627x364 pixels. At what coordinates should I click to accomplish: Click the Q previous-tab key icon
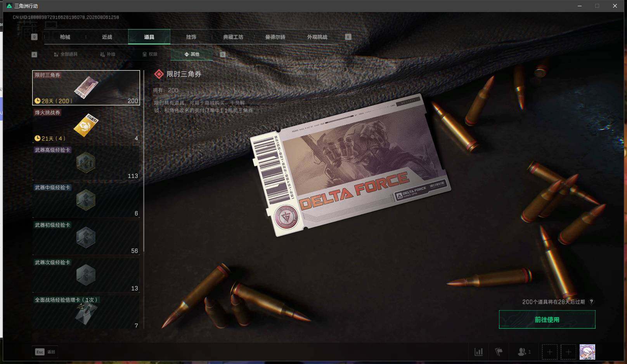(x=34, y=37)
